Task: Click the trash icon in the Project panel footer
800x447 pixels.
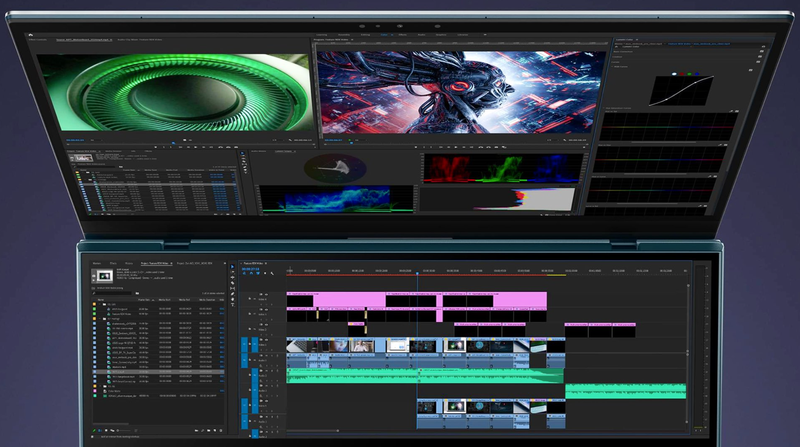Action: point(221,430)
